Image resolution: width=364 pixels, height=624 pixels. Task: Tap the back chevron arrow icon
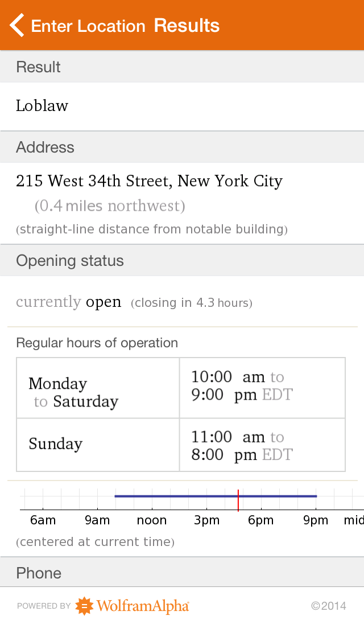click(17, 26)
